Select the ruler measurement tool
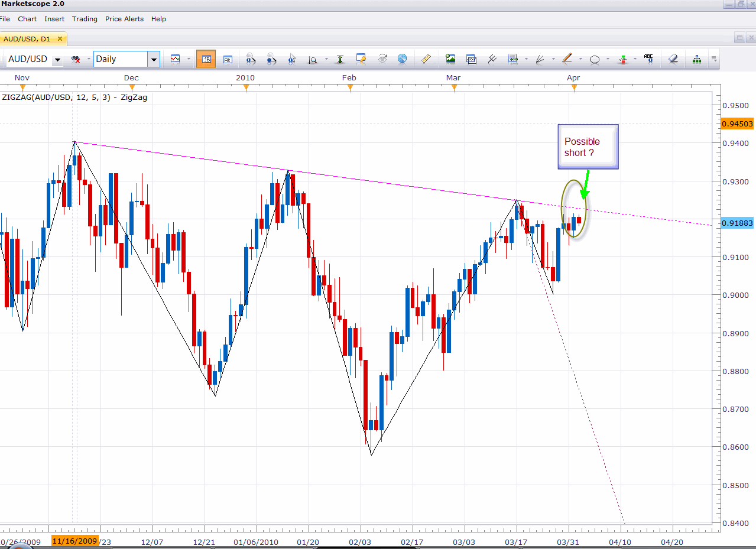 coord(426,59)
